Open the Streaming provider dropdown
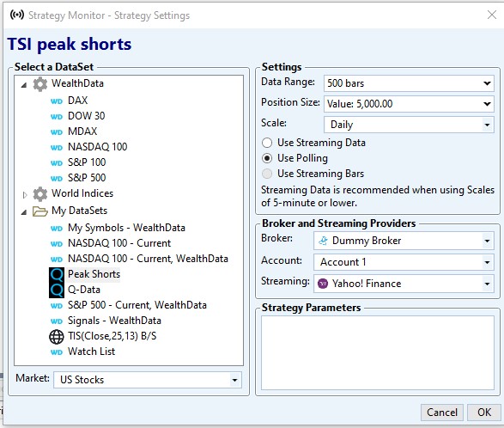 487,284
